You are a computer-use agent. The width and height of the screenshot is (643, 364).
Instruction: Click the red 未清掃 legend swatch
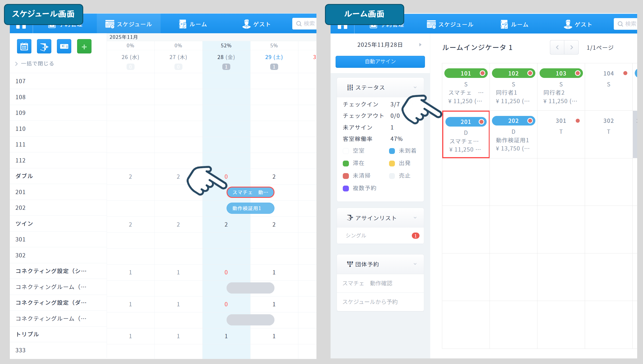coord(346,176)
